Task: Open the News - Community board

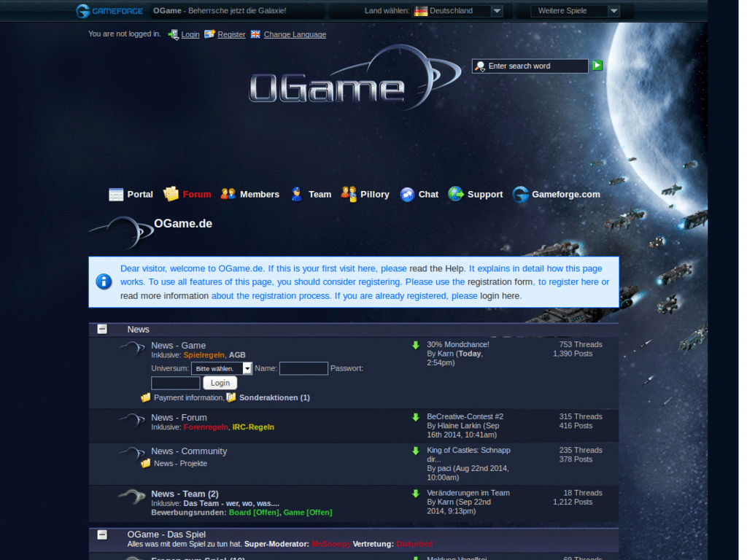Action: point(189,451)
